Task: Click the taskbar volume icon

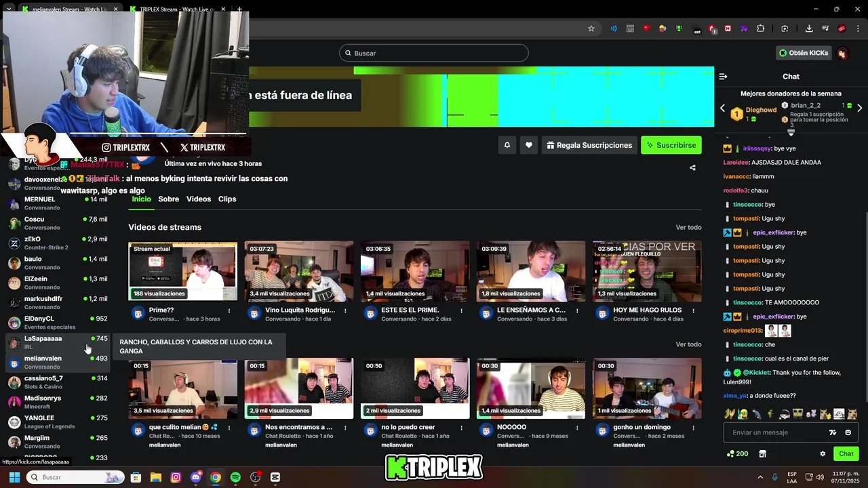Action: tap(821, 477)
